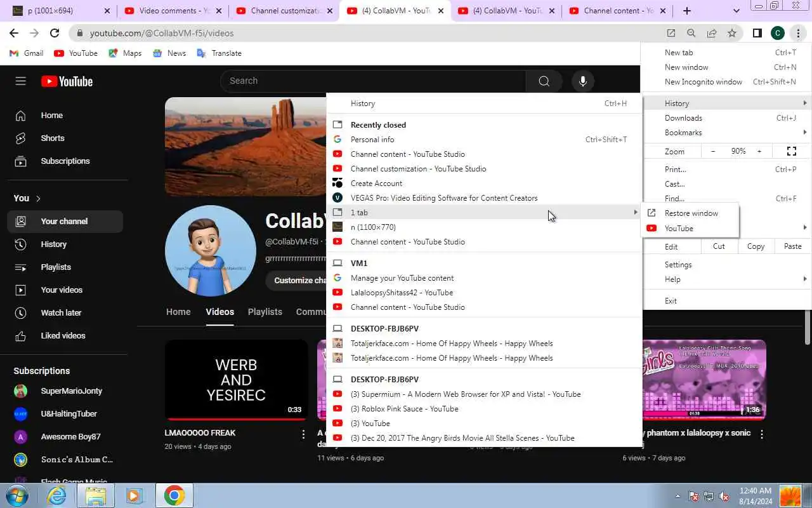Toggle the browser side panel
Viewport: 812px width, 508px height.
tap(757, 33)
